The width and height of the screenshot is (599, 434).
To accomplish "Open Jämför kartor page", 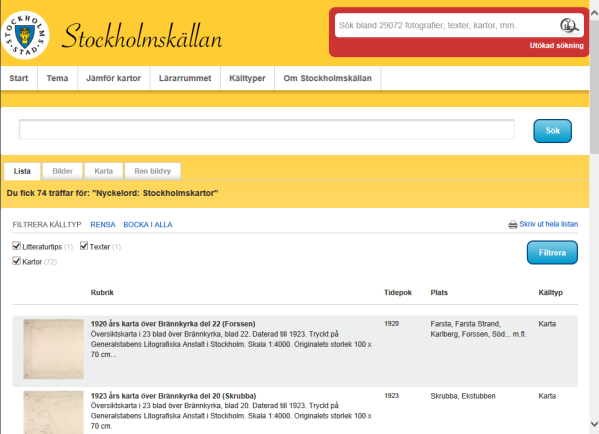I will point(113,78).
